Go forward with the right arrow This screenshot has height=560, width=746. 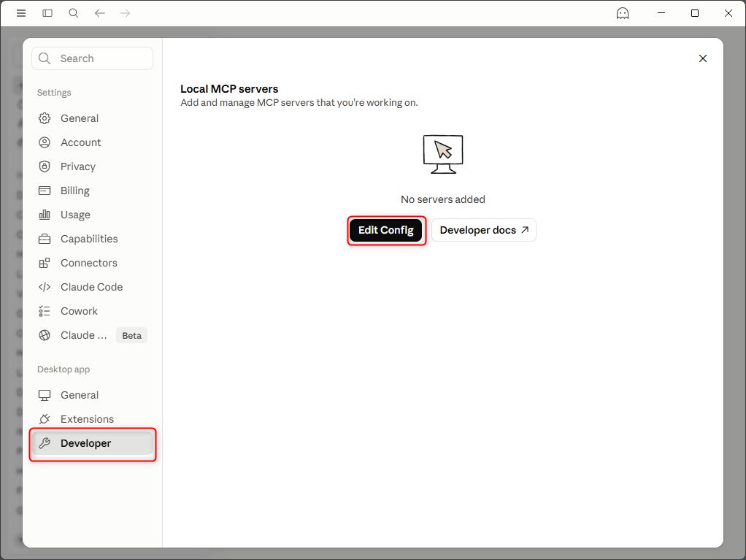coord(125,13)
